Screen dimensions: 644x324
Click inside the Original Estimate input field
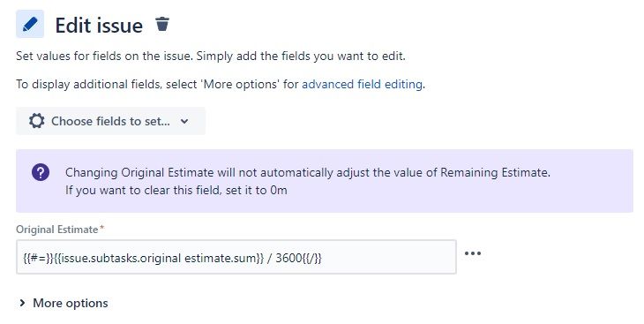[236, 257]
